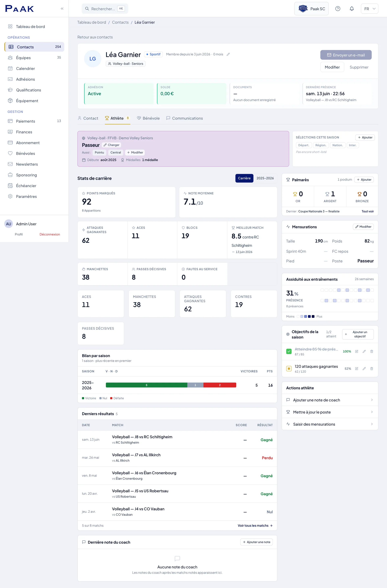Open the FR language dropdown
This screenshot has width=387, height=588.
click(369, 9)
